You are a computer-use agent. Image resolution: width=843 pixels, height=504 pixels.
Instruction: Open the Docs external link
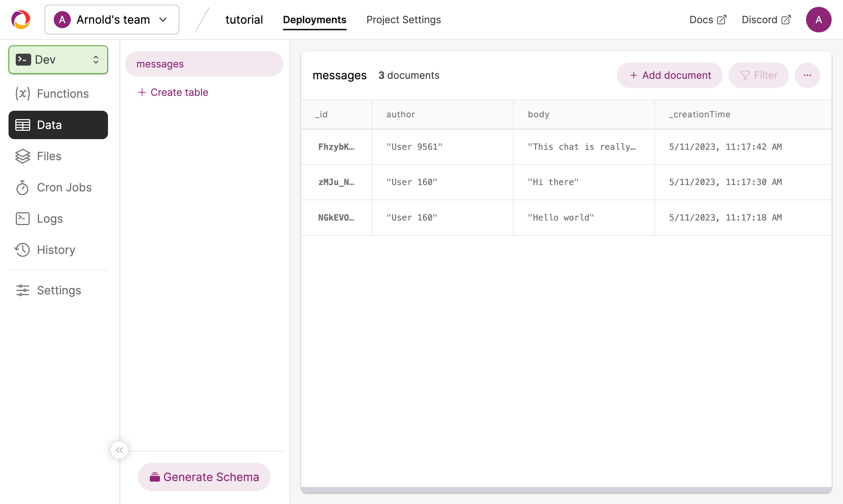707,19
